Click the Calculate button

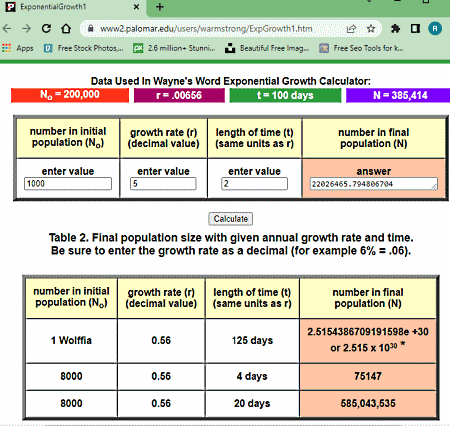click(230, 219)
